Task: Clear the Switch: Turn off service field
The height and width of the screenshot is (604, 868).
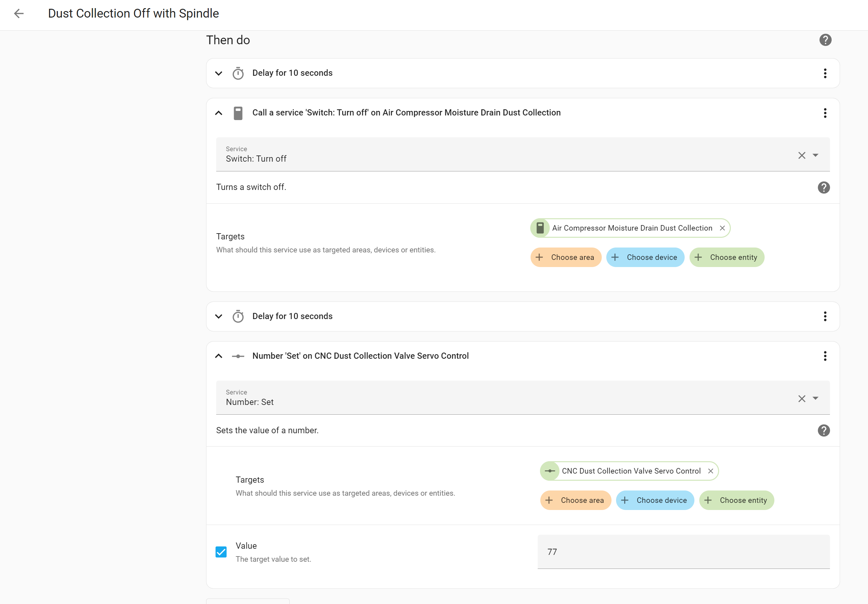Action: (x=801, y=155)
